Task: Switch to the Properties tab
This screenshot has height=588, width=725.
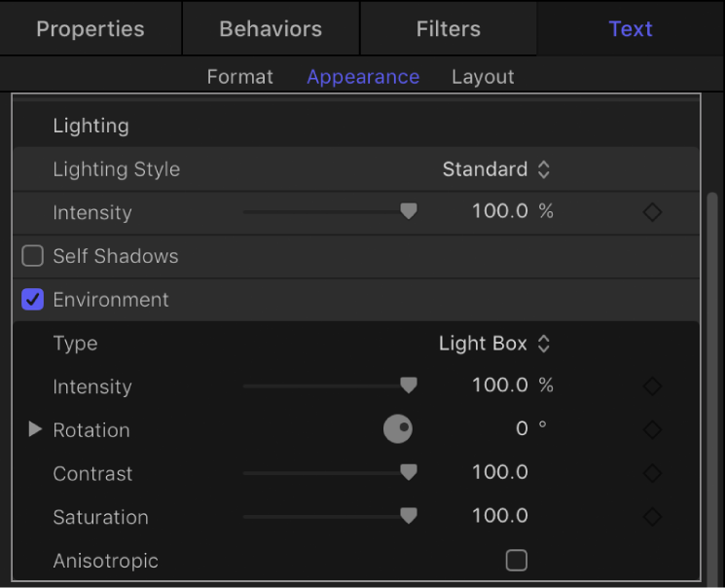Action: pos(91,28)
